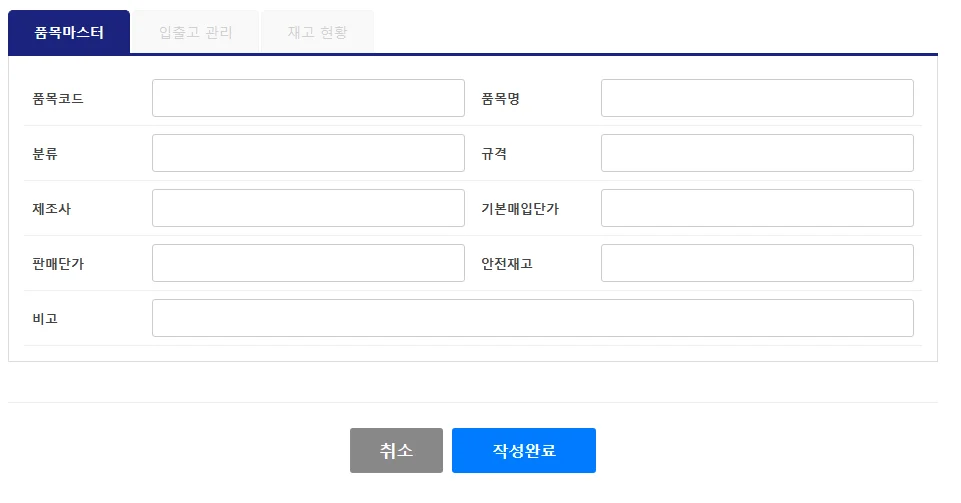Select the 안전재고 input field
961x503 pixels.
point(758,263)
